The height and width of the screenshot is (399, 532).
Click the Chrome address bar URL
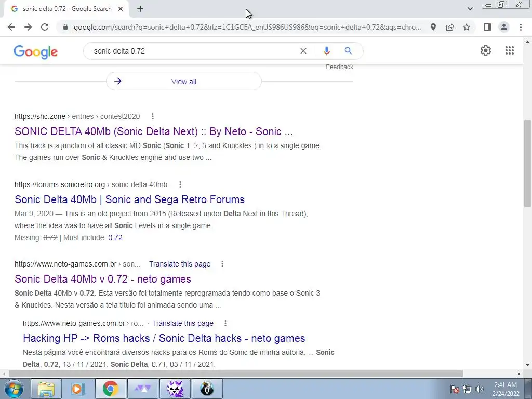247,27
